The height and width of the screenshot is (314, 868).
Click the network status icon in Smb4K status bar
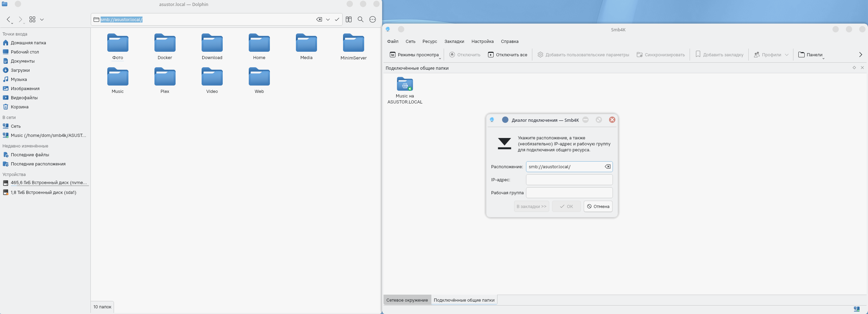pyautogui.click(x=856, y=309)
